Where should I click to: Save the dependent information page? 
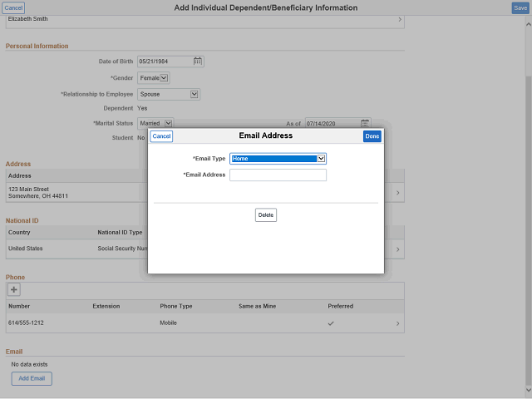pos(520,8)
